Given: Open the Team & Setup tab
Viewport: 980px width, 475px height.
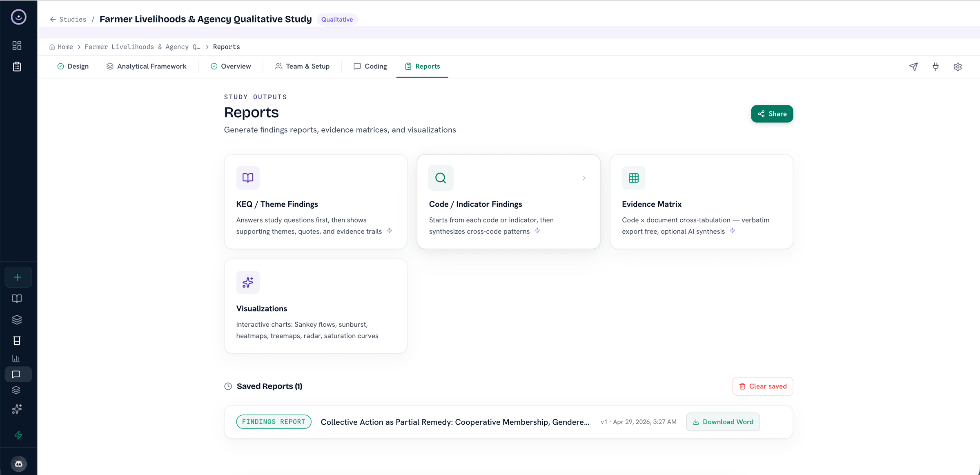Looking at the screenshot, I should 302,66.
